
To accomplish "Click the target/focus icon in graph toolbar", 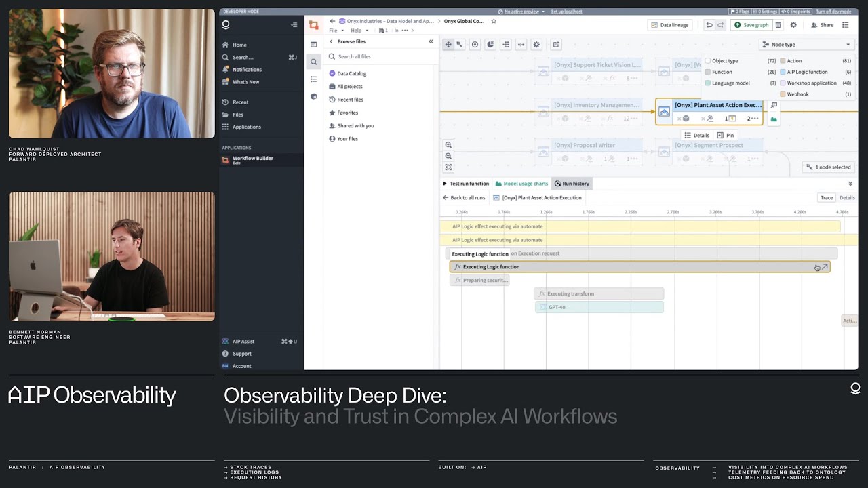I will tap(475, 45).
